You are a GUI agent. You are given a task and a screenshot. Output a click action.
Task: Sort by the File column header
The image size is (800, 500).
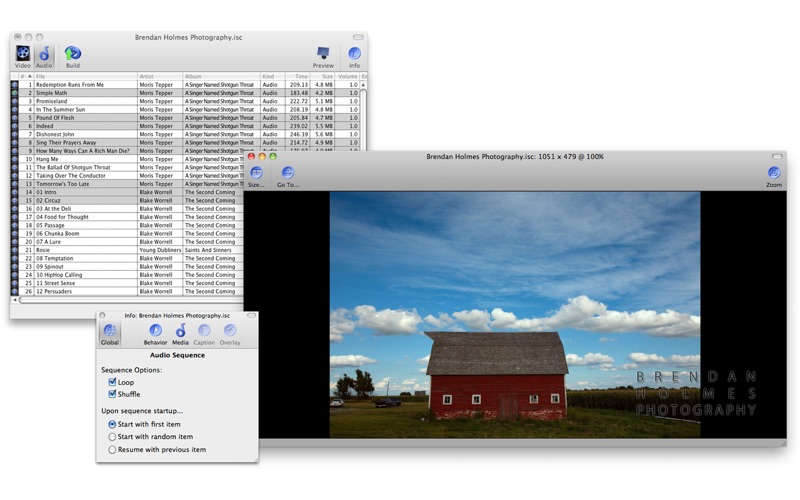click(x=86, y=76)
